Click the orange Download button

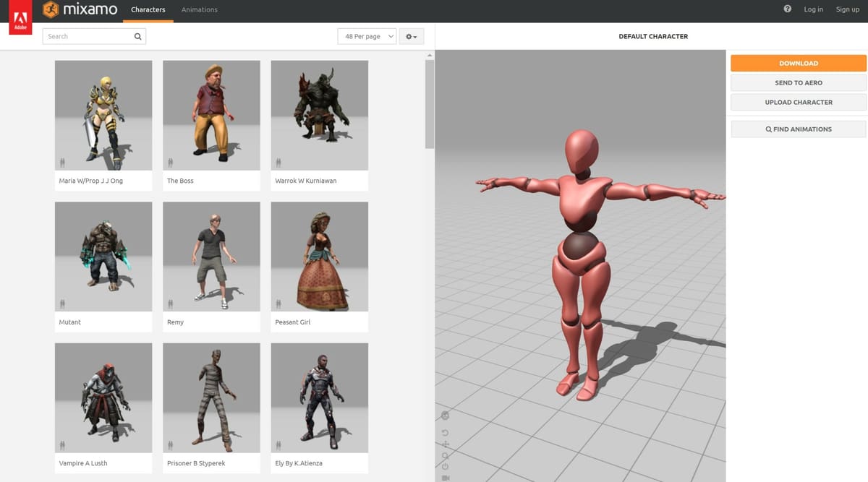pos(799,64)
